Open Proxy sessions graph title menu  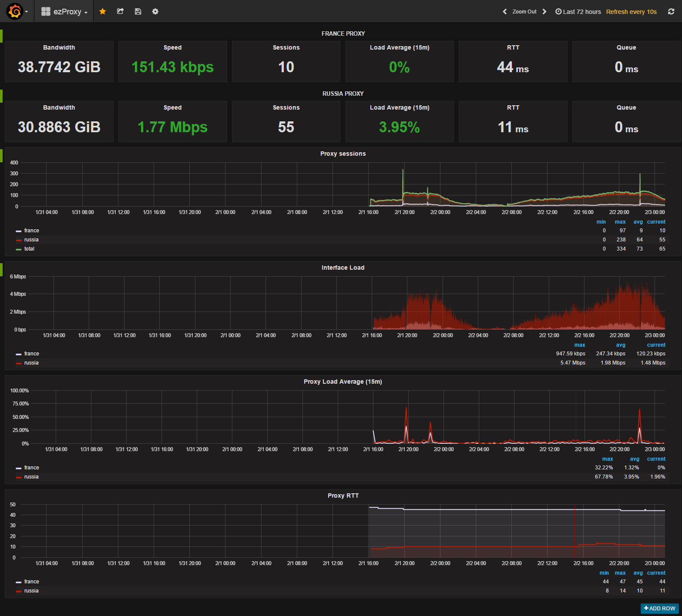pyautogui.click(x=343, y=154)
